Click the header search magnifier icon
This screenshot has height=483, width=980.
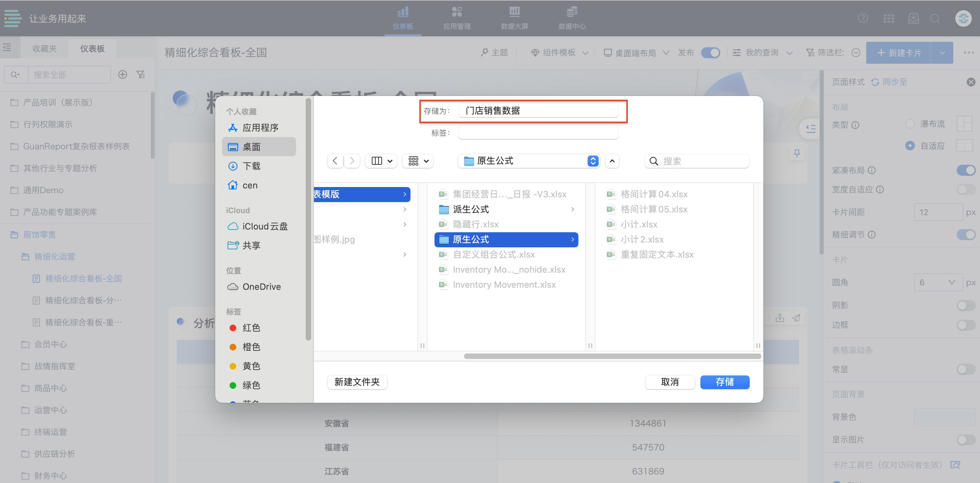pyautogui.click(x=935, y=18)
